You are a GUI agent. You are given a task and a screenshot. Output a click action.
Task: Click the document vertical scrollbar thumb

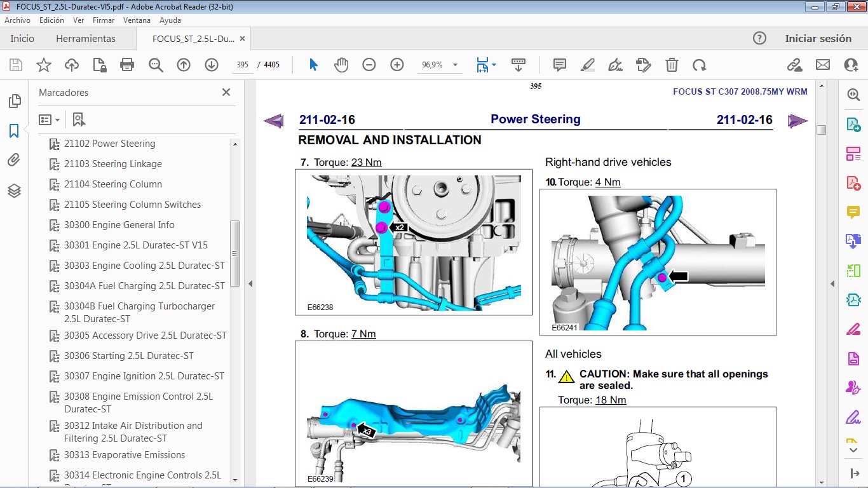tap(821, 130)
